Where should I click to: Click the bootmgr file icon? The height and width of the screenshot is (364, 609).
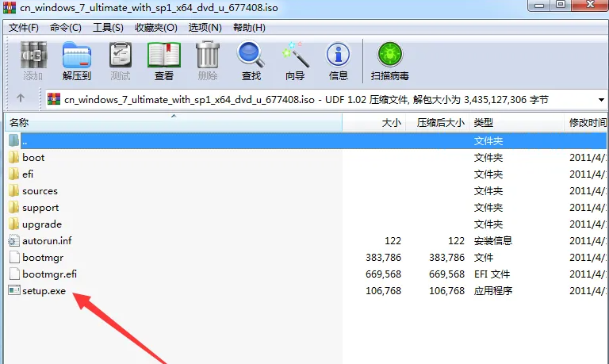14,258
